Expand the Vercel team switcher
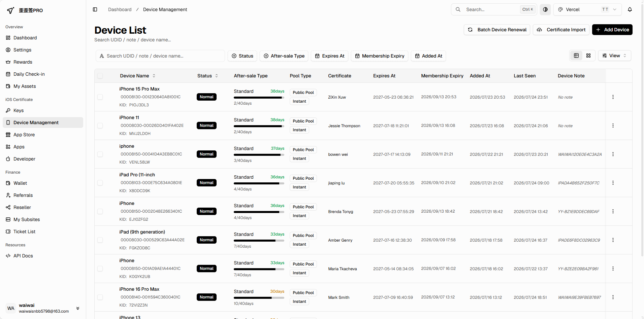Screen dimensions: 644x319 (587, 9)
